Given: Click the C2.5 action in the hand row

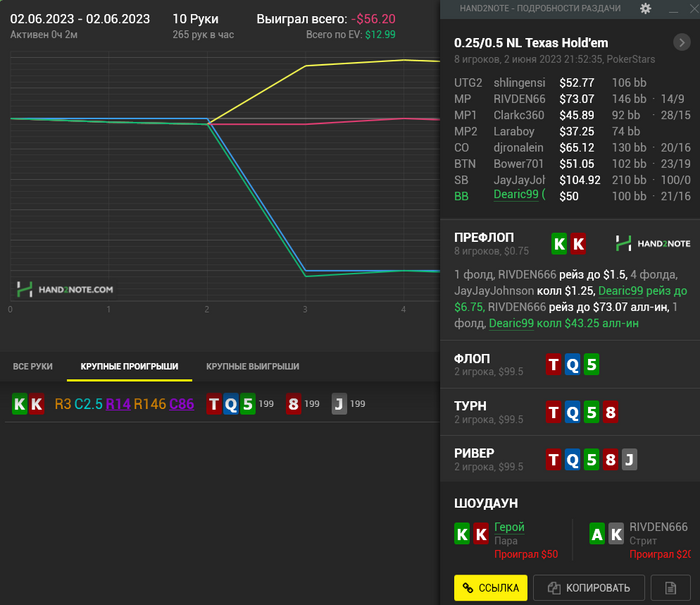Looking at the screenshot, I should tap(88, 404).
